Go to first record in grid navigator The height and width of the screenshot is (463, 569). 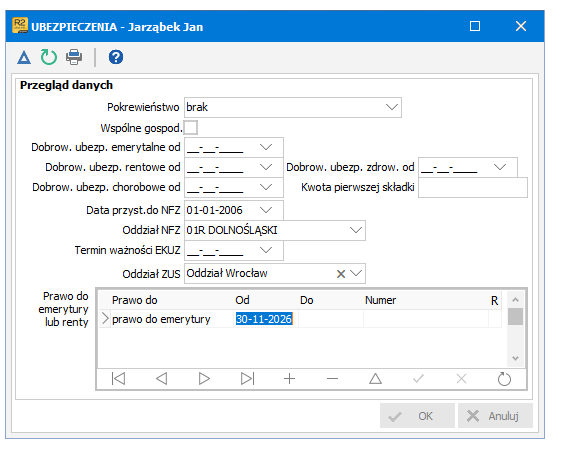(x=118, y=379)
